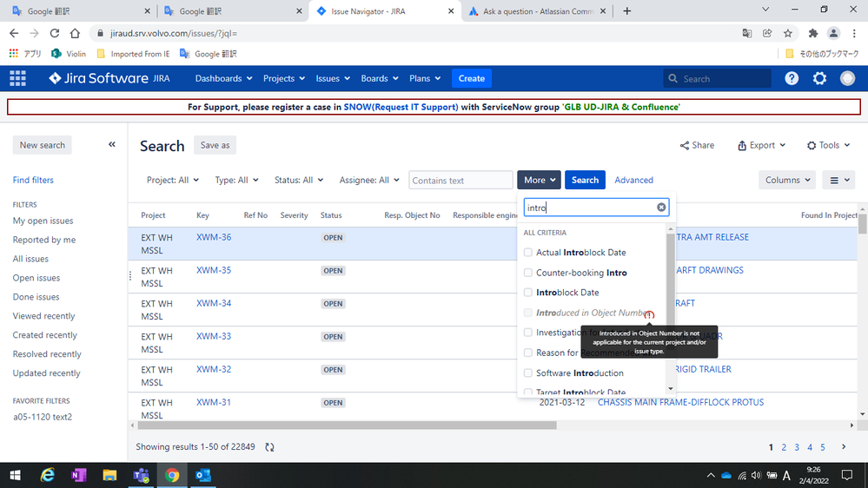This screenshot has height=488, width=868.
Task: Open the Columns dropdown
Action: (x=787, y=180)
